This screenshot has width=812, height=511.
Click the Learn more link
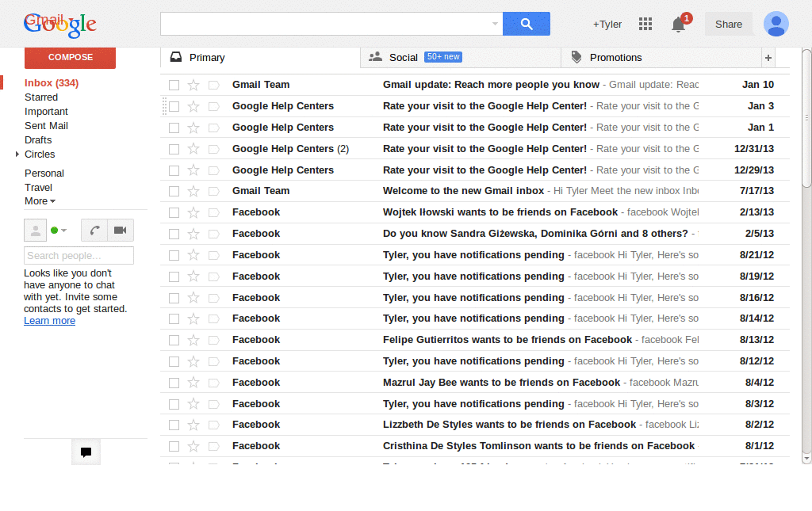pyautogui.click(x=49, y=321)
